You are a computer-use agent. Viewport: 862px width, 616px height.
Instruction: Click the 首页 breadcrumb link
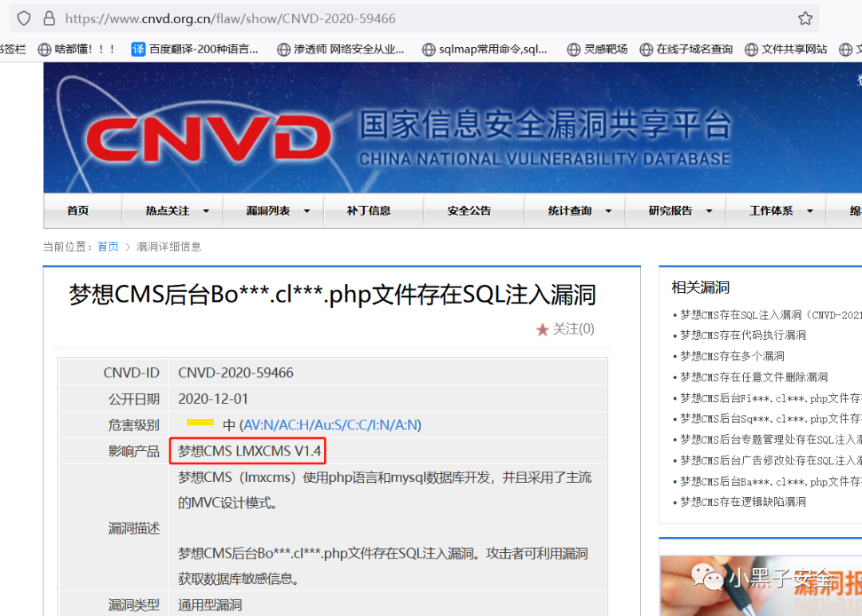pyautogui.click(x=108, y=247)
